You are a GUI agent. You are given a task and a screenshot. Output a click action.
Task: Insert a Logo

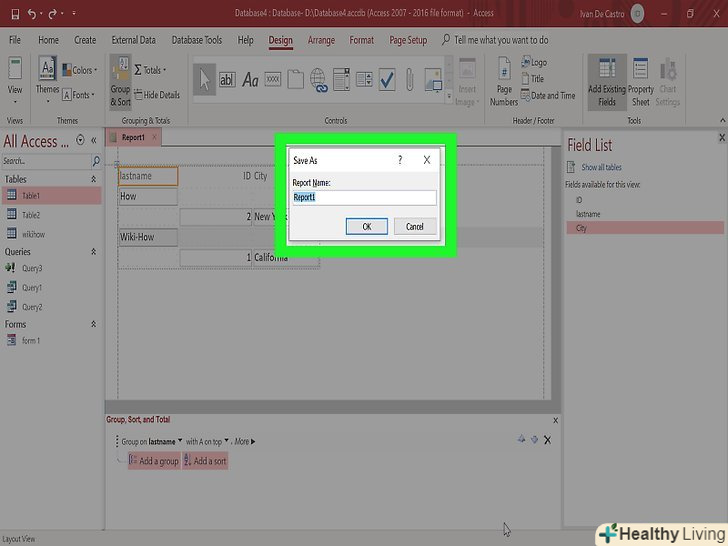[x=534, y=62]
